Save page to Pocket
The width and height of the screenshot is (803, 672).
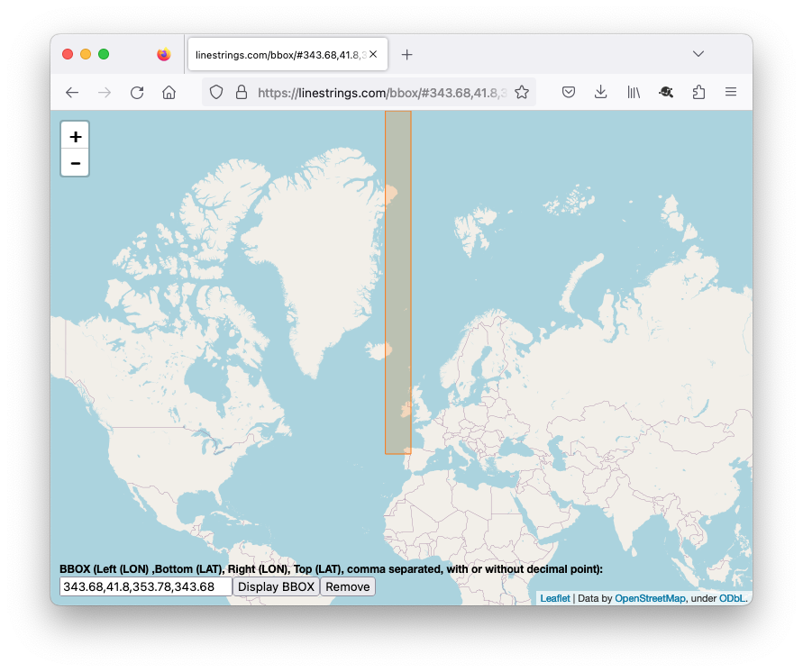click(569, 92)
